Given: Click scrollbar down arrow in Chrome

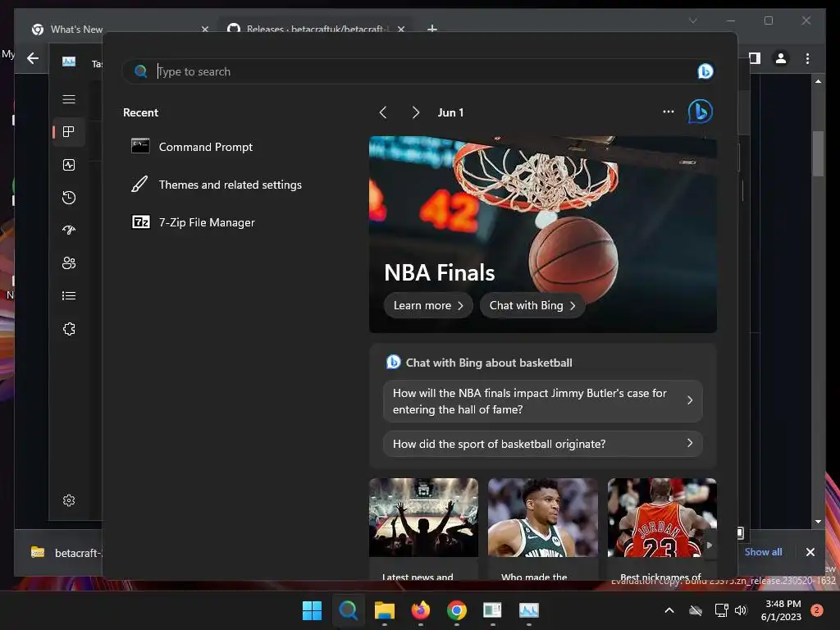Looking at the screenshot, I should (x=818, y=521).
